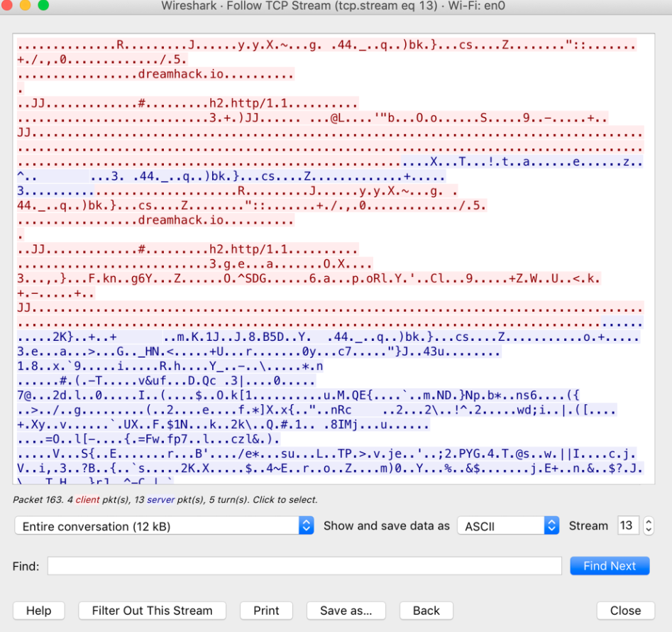672x632 pixels.
Task: Click the second h2.http/1.1 client line
Action: (x=188, y=249)
